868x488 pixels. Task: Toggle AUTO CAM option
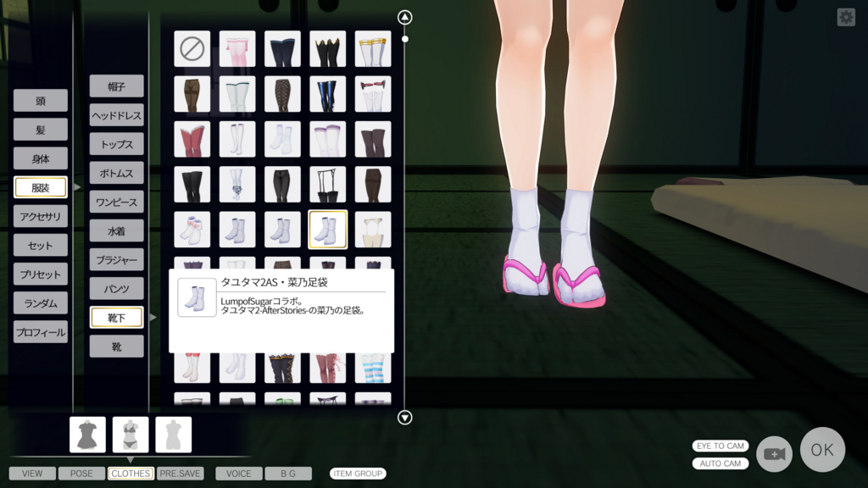pos(721,463)
